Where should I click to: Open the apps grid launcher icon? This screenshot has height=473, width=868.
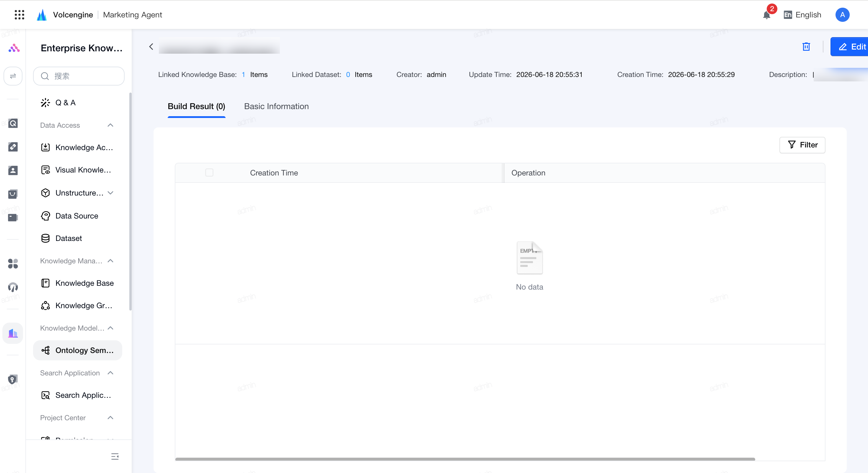(19, 15)
